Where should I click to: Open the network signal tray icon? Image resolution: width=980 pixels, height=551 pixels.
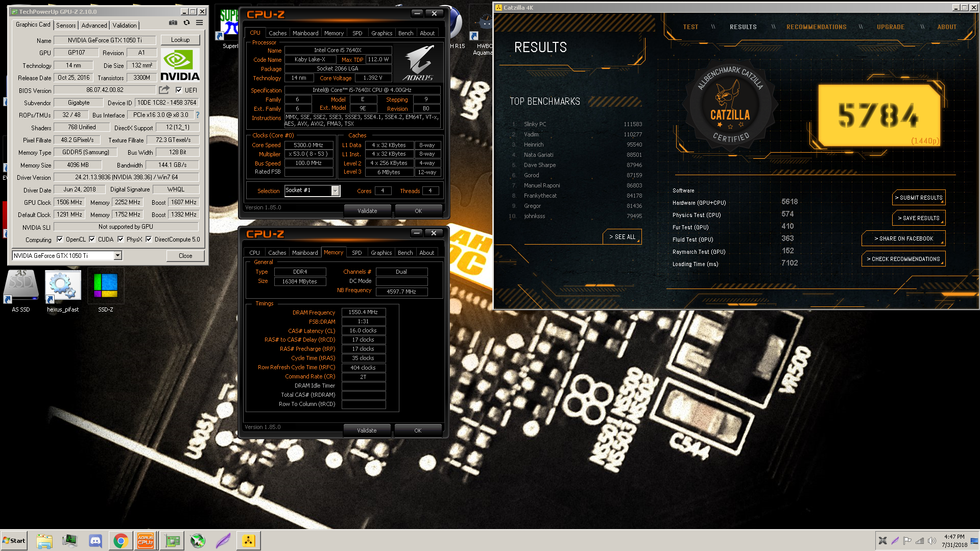[x=920, y=540]
